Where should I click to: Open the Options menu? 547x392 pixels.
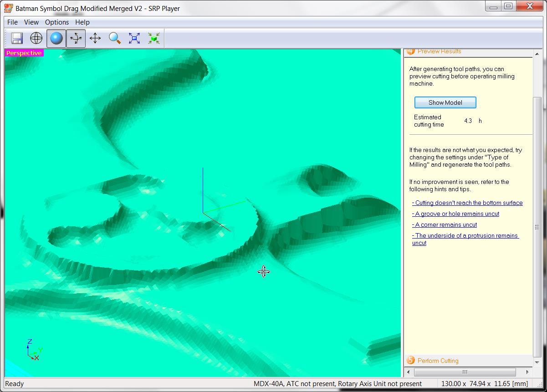(57, 22)
